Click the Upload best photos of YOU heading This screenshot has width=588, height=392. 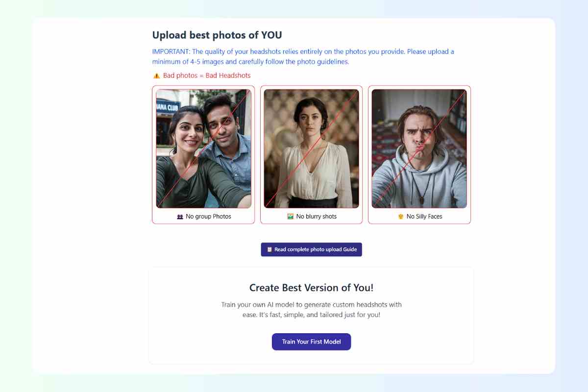pyautogui.click(x=217, y=35)
